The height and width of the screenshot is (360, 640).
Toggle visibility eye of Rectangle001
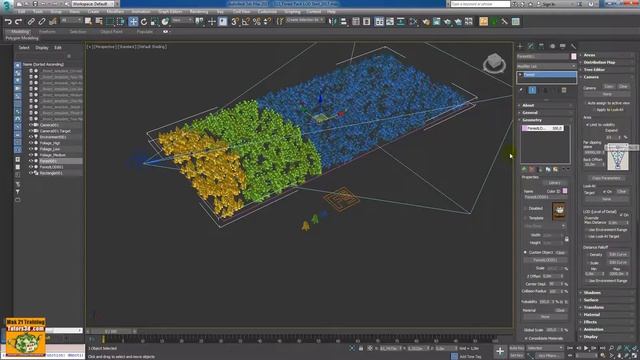tap(31, 173)
